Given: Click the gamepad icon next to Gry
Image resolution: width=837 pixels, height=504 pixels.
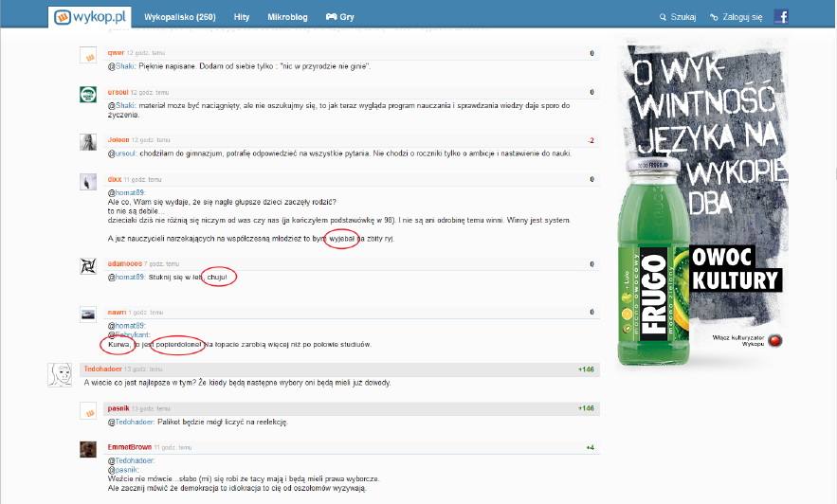Looking at the screenshot, I should tap(332, 17).
